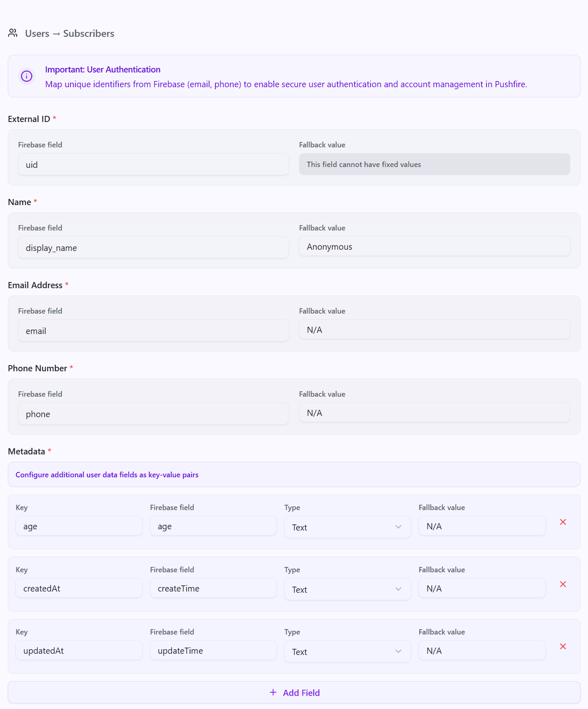Click the updateTime Firebase field input
Image resolution: width=588 pixels, height=709 pixels.
tap(213, 651)
